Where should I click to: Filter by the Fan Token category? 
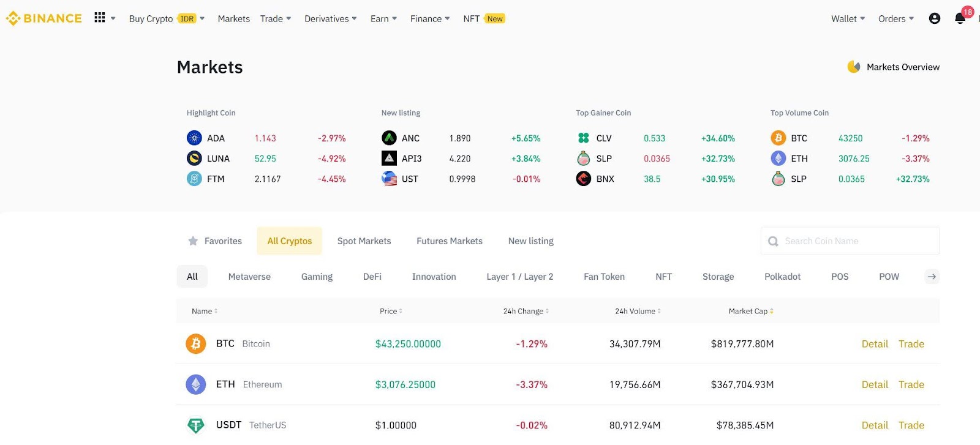[605, 277]
